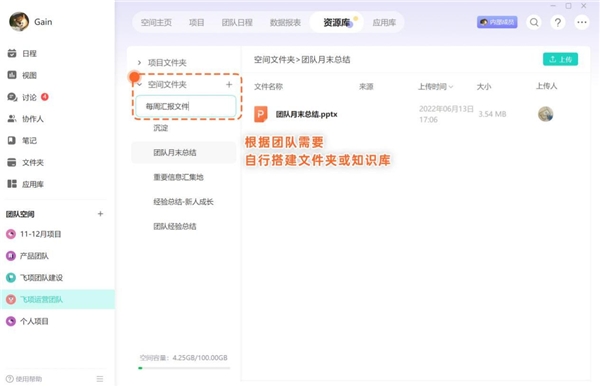Add new folder under 空间文件夹 with plus
600x387 pixels.
(229, 84)
